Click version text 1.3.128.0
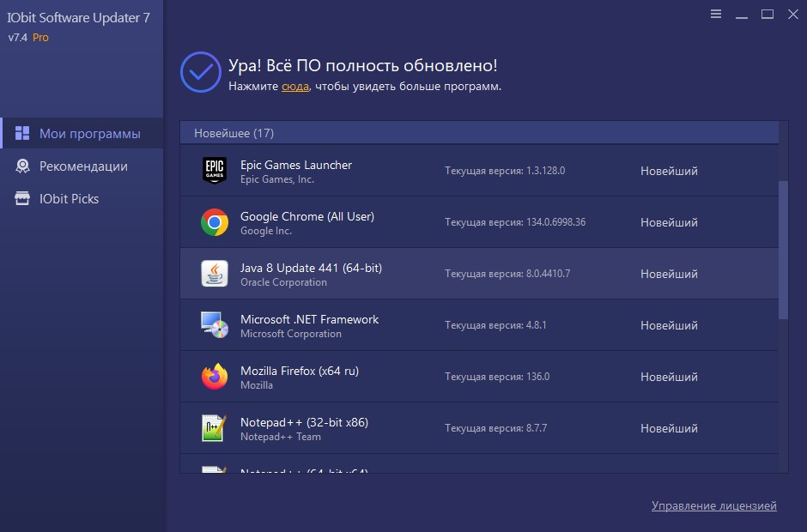 coord(545,170)
